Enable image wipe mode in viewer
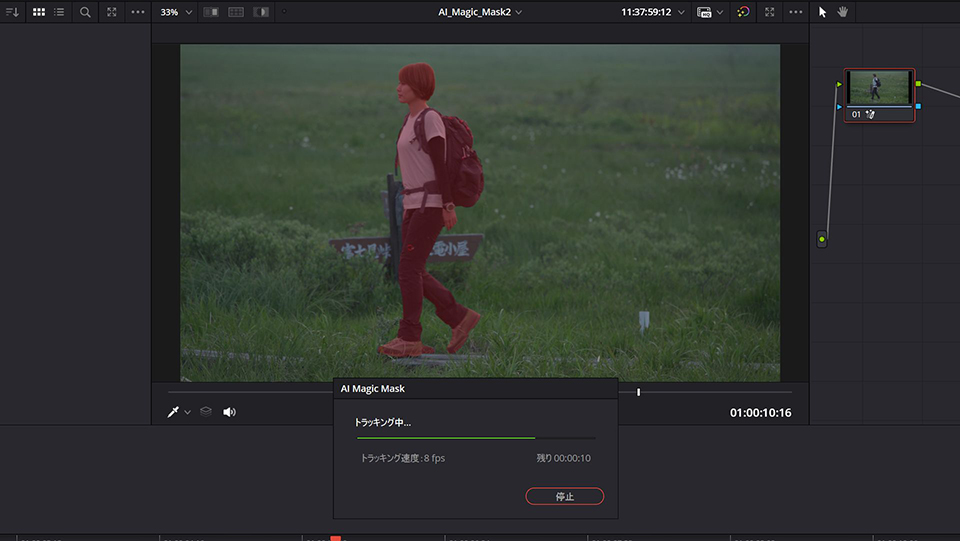Viewport: 960px width, 541px height. pyautogui.click(x=211, y=12)
